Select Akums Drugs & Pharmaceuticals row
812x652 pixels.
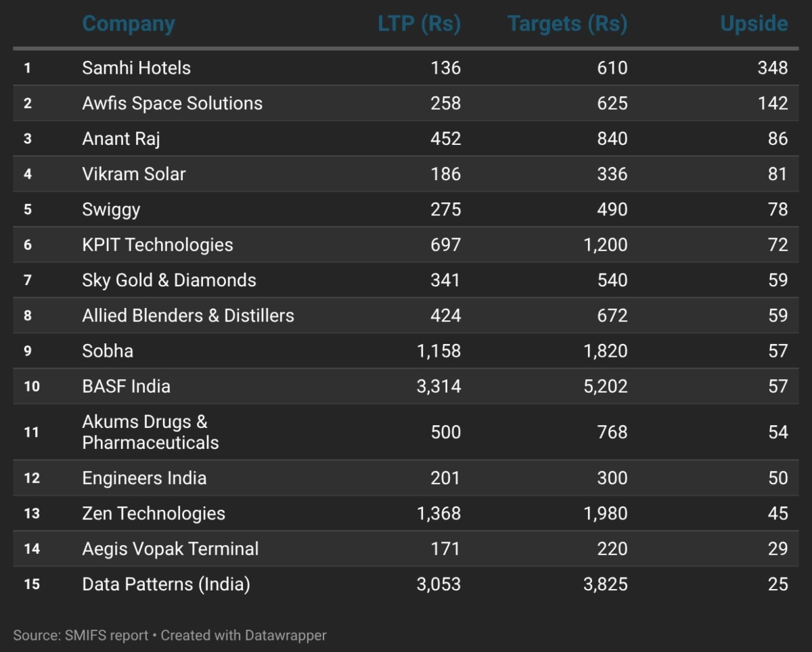pyautogui.click(x=150, y=432)
